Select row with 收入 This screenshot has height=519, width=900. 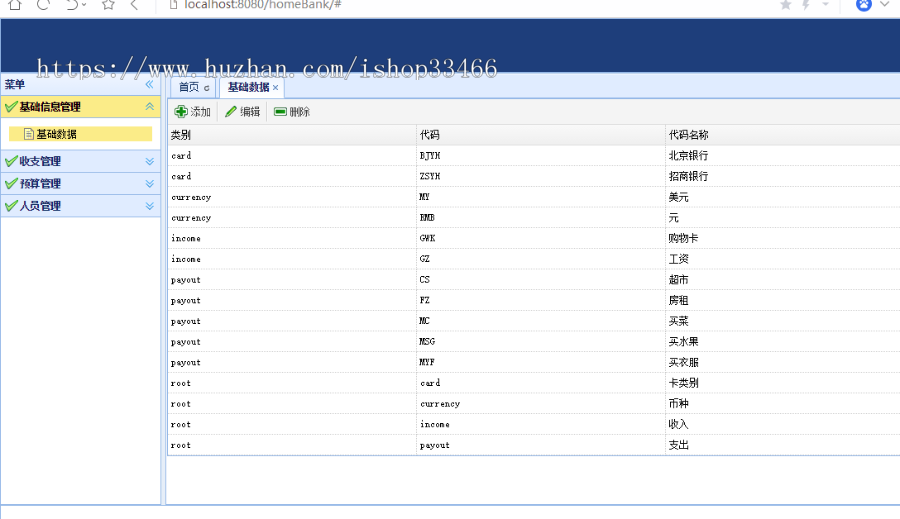534,424
